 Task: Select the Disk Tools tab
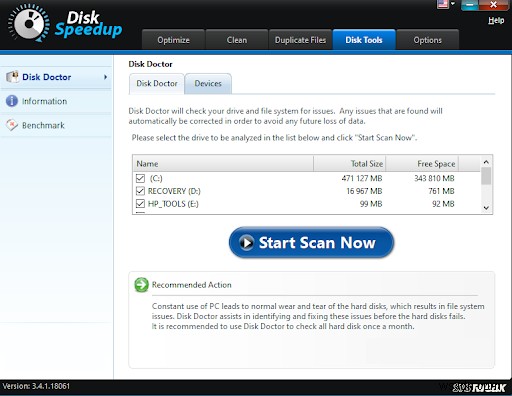pos(364,40)
